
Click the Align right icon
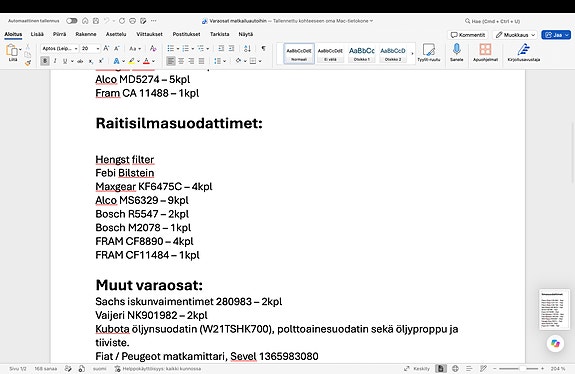(191, 61)
